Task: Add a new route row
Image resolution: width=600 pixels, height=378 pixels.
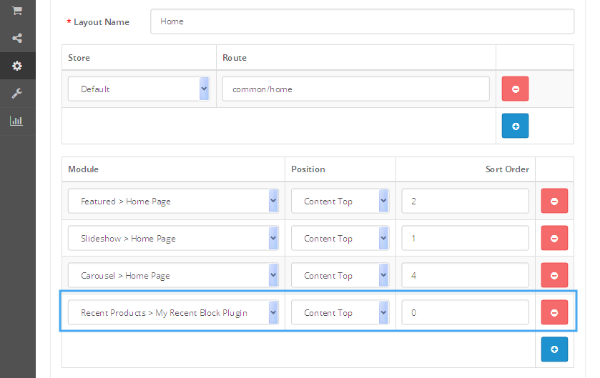Action: [515, 126]
